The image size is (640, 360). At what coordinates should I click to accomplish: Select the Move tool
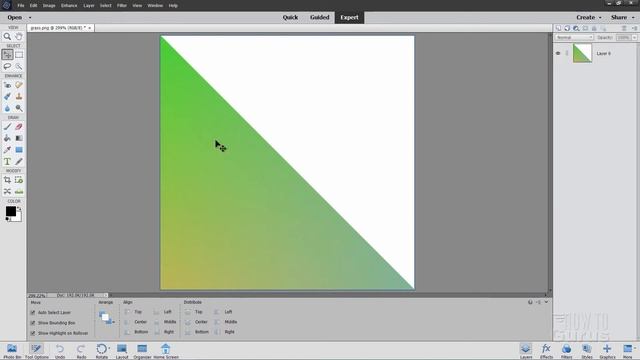(7, 55)
